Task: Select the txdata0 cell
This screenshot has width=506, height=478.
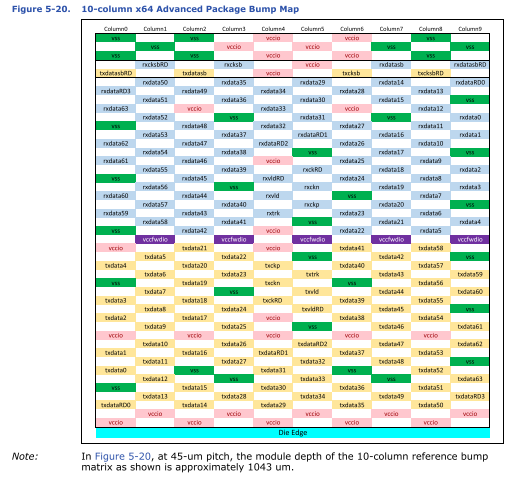Action: 116,370
